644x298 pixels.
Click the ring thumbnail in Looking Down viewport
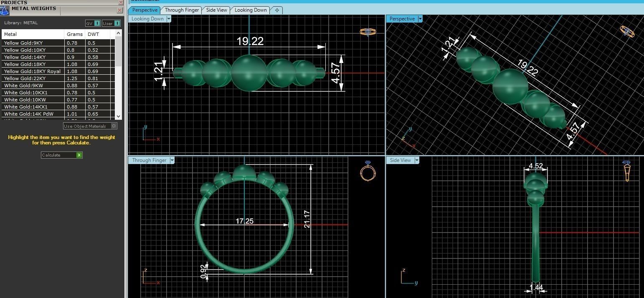[x=368, y=32]
